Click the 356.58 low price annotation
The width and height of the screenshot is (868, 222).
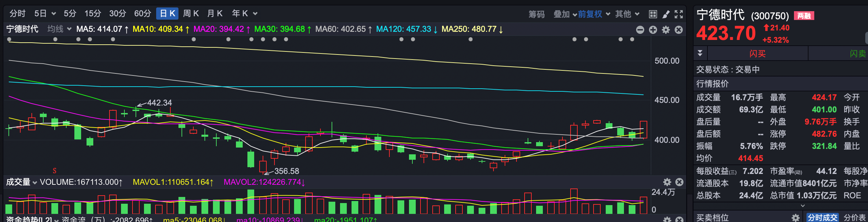(x=287, y=171)
